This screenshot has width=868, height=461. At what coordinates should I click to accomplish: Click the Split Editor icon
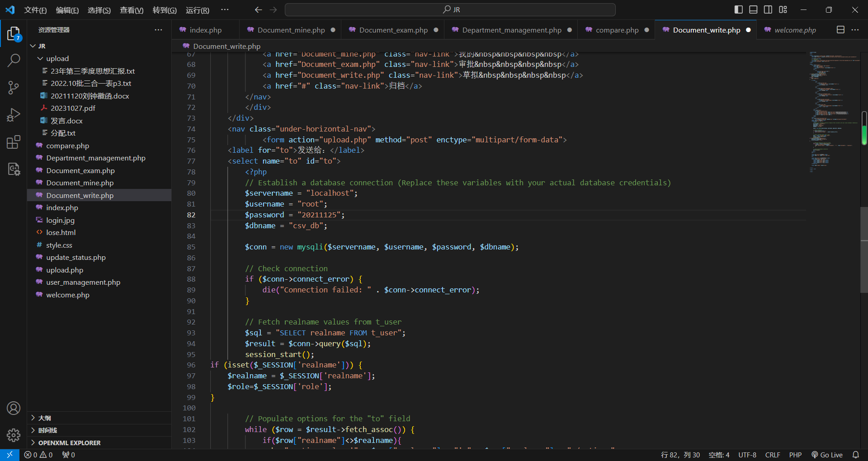click(840, 30)
